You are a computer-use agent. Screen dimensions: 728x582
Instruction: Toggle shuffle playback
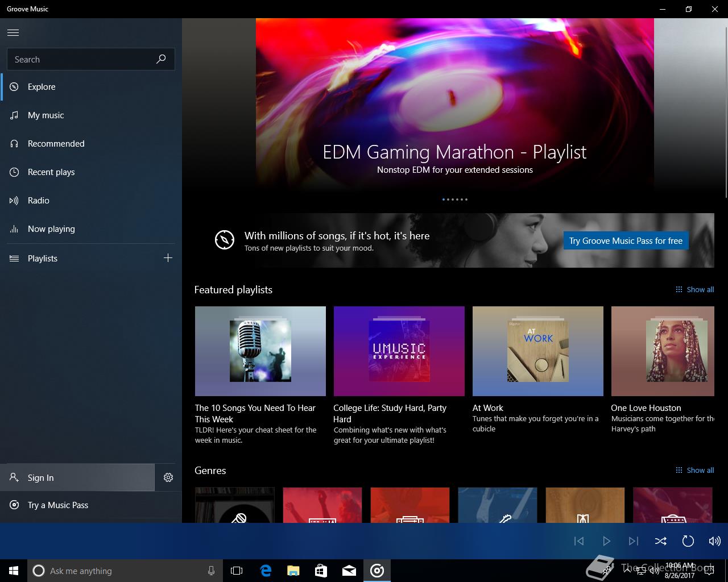click(x=661, y=541)
